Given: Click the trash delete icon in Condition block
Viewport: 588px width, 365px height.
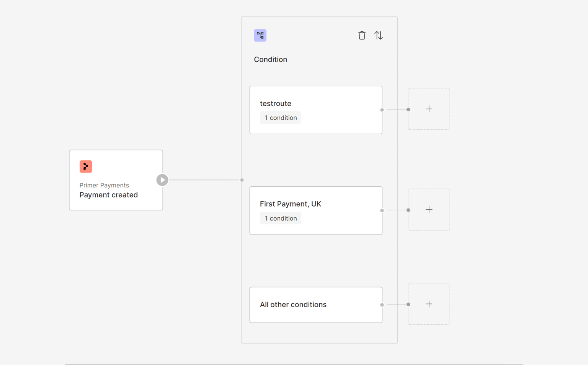Looking at the screenshot, I should point(362,36).
